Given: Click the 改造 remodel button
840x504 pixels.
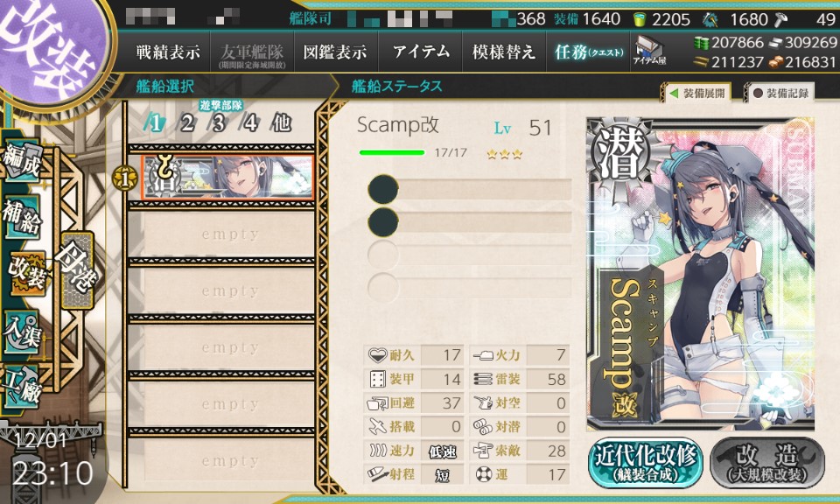Looking at the screenshot, I should click(x=767, y=463).
